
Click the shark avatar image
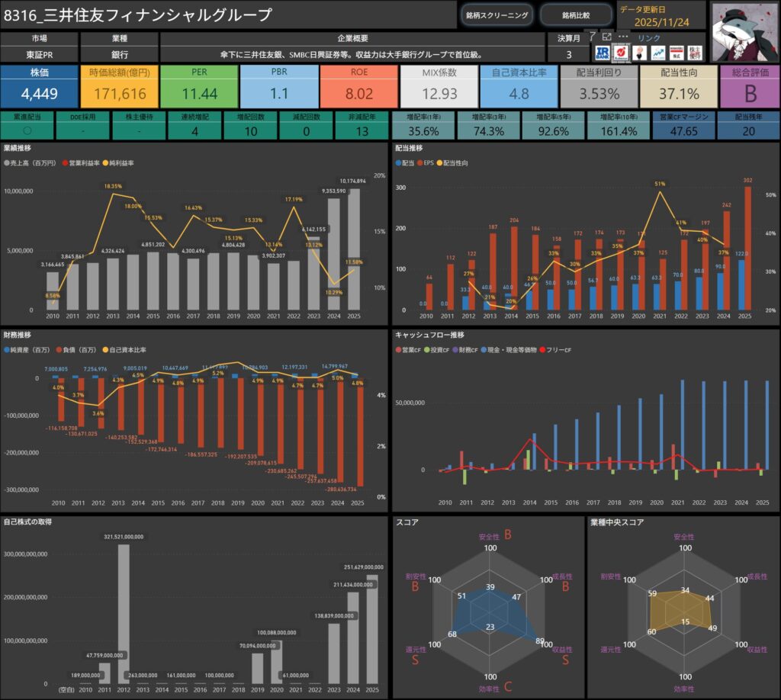click(743, 31)
